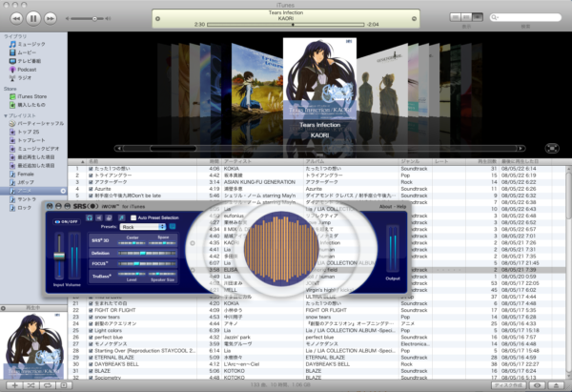Collapse the プレイリスト section triangle
This screenshot has height=392, width=572.
coord(5,115)
